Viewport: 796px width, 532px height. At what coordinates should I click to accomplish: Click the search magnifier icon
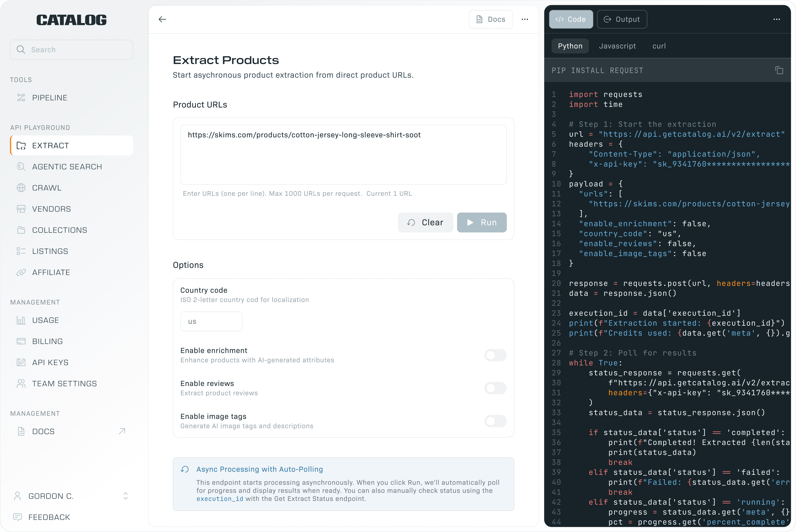(x=21, y=50)
